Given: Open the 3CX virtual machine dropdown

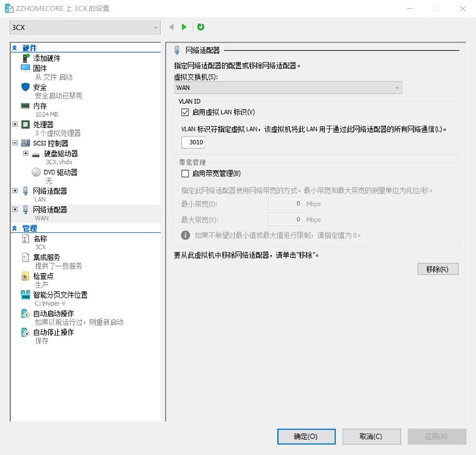Looking at the screenshot, I should tap(85, 27).
